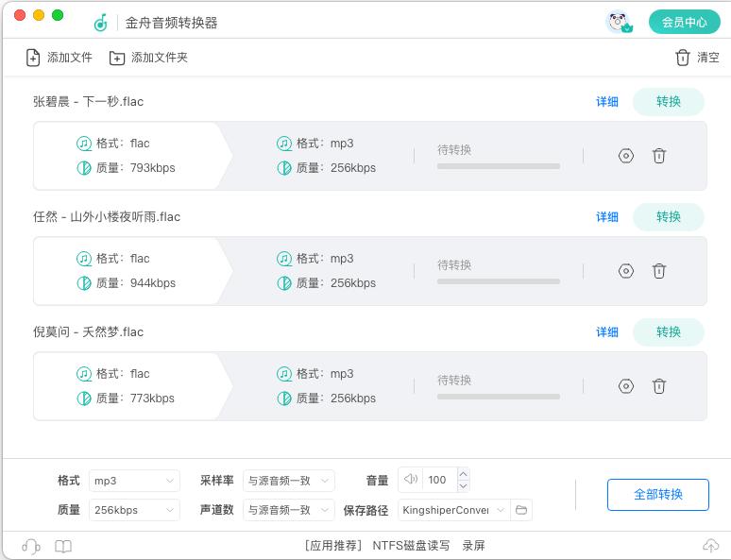Viewport: 731px width, 560px height.
Task: Click the user avatar icon
Action: (x=619, y=22)
